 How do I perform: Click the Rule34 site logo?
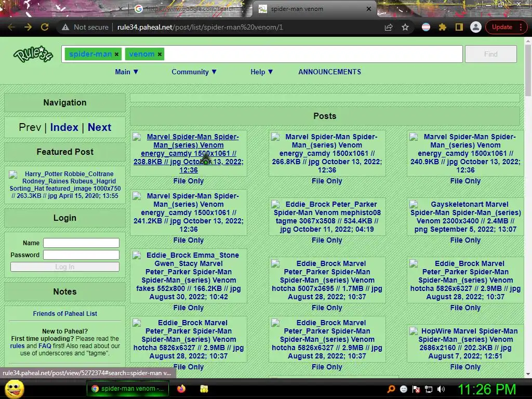(33, 54)
